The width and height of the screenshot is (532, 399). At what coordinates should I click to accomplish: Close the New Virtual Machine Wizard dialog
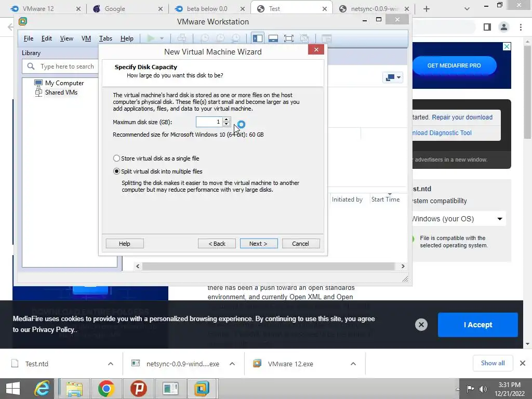(x=316, y=49)
